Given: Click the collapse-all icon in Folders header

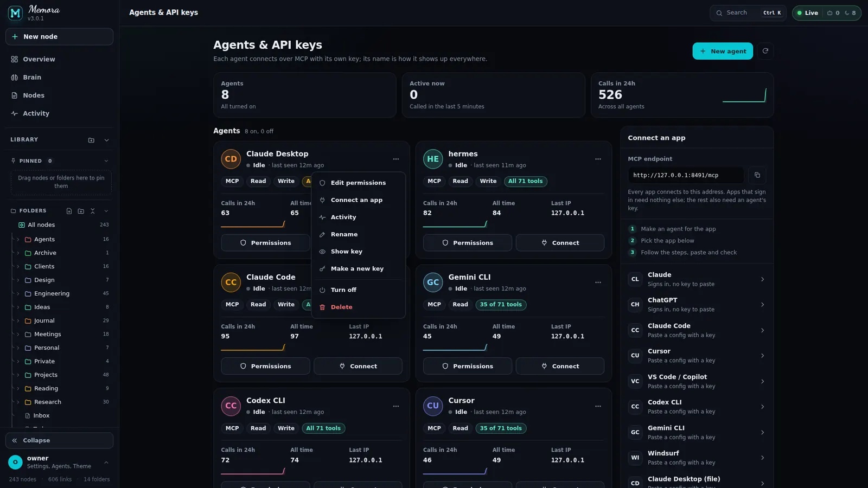Looking at the screenshot, I should point(93,211).
